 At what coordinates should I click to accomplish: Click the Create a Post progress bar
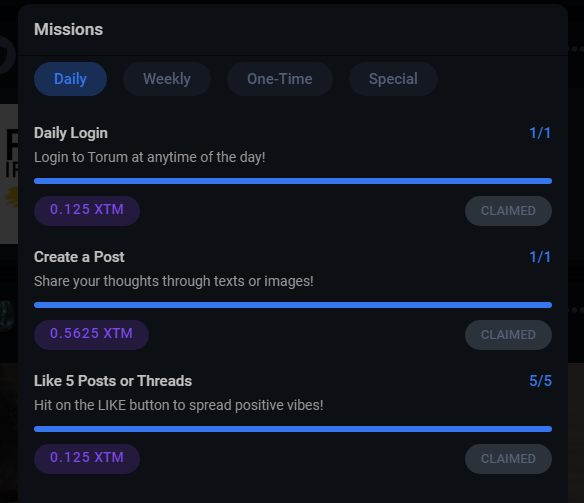[x=293, y=305]
